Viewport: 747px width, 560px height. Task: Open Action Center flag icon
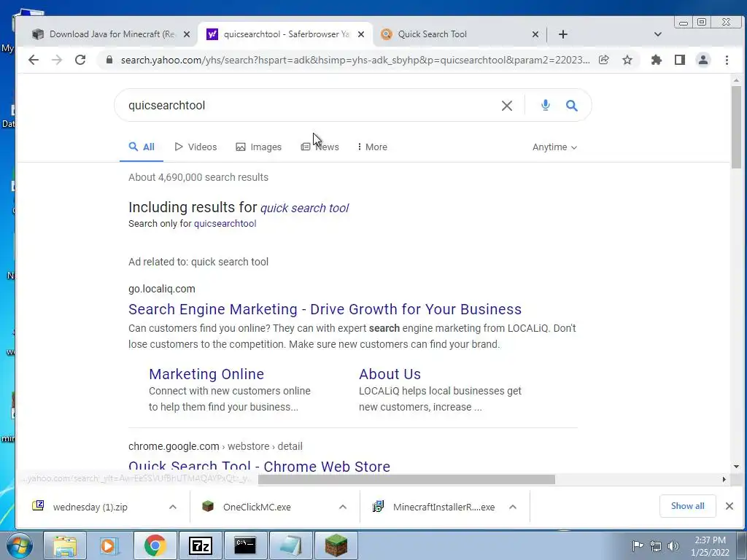638,545
